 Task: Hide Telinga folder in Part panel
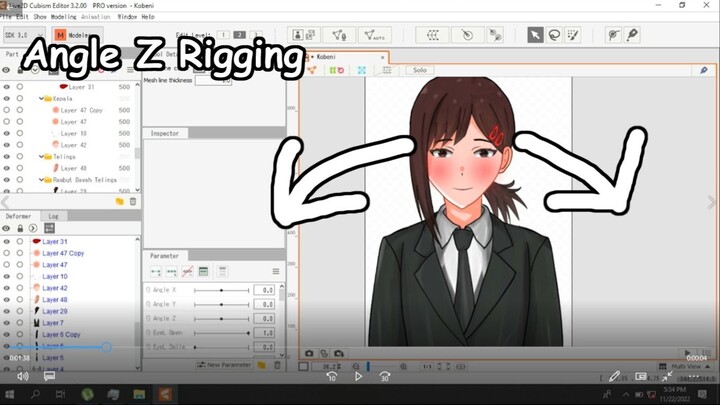click(x=6, y=157)
